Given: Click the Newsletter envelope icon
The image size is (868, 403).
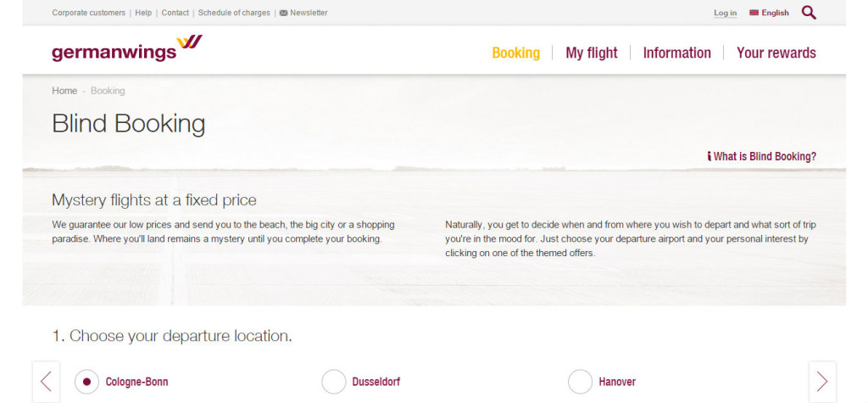Looking at the screenshot, I should click(283, 13).
